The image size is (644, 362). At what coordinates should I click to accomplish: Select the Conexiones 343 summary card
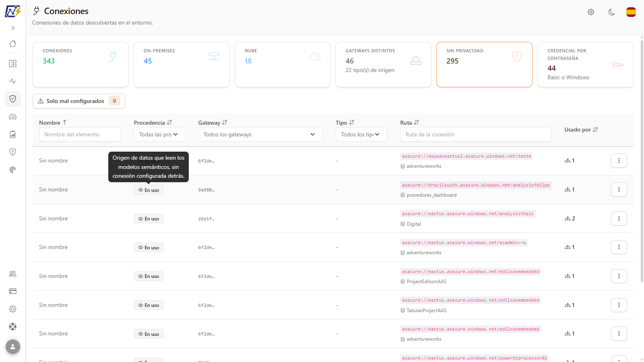pos(80,64)
